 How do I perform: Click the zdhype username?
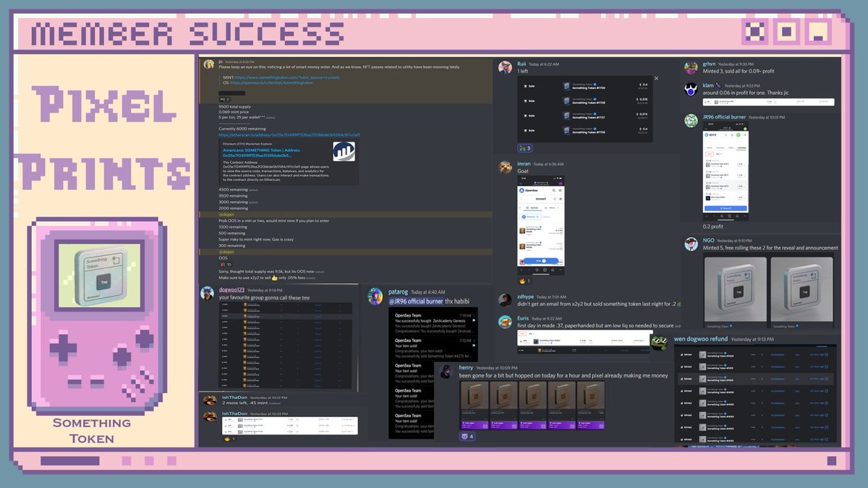coord(526,296)
